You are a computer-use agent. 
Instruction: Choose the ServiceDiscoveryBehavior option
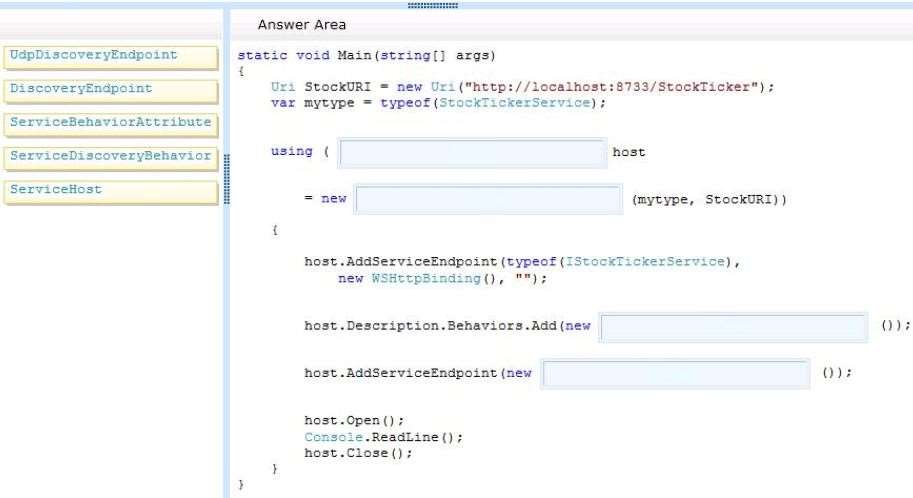click(111, 159)
